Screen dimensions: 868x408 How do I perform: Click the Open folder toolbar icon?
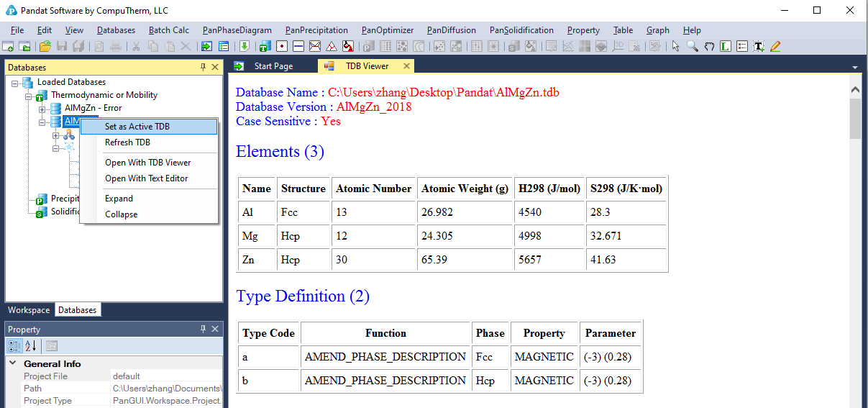[45, 46]
